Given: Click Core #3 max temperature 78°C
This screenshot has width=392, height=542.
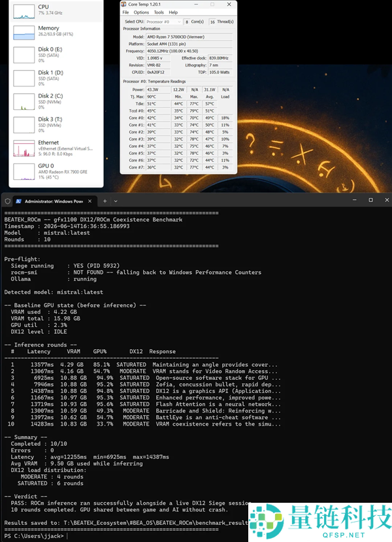Looking at the screenshot, I should pyautogui.click(x=194, y=139).
